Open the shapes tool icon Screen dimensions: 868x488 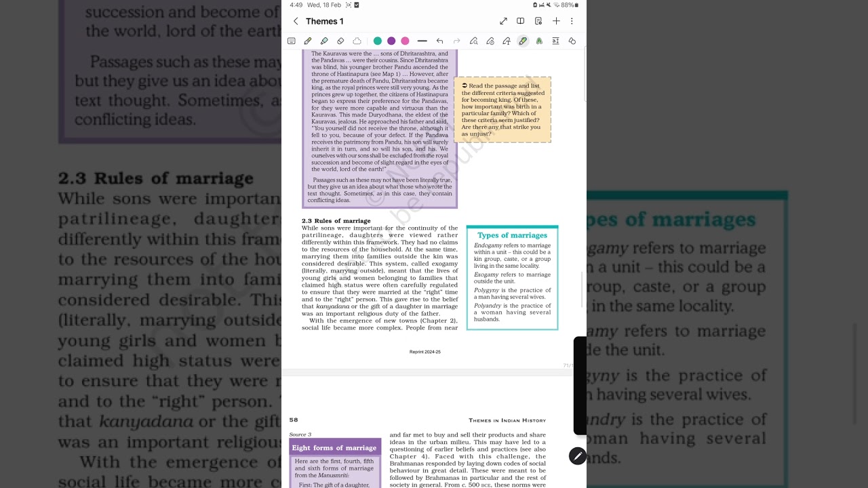click(x=572, y=41)
